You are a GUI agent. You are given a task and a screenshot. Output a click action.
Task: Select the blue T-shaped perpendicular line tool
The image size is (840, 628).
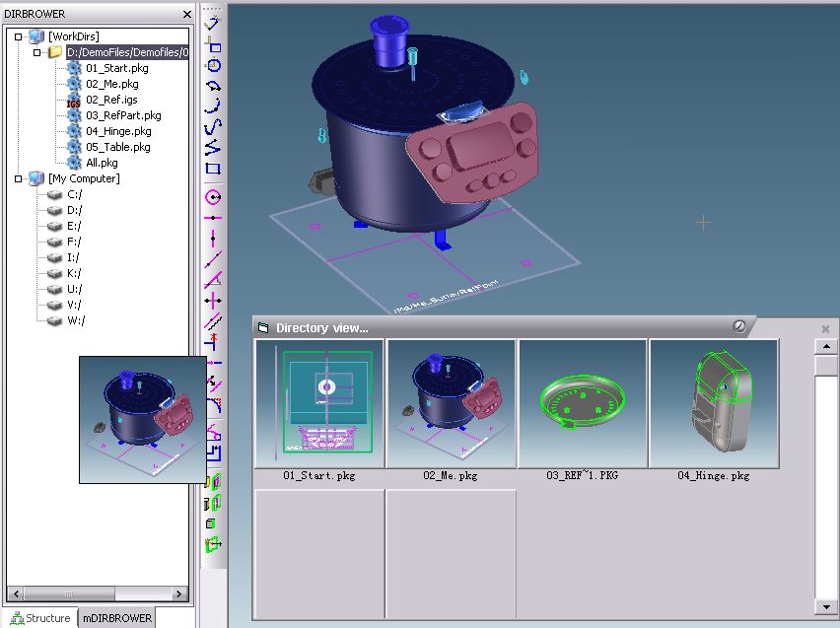[x=213, y=341]
